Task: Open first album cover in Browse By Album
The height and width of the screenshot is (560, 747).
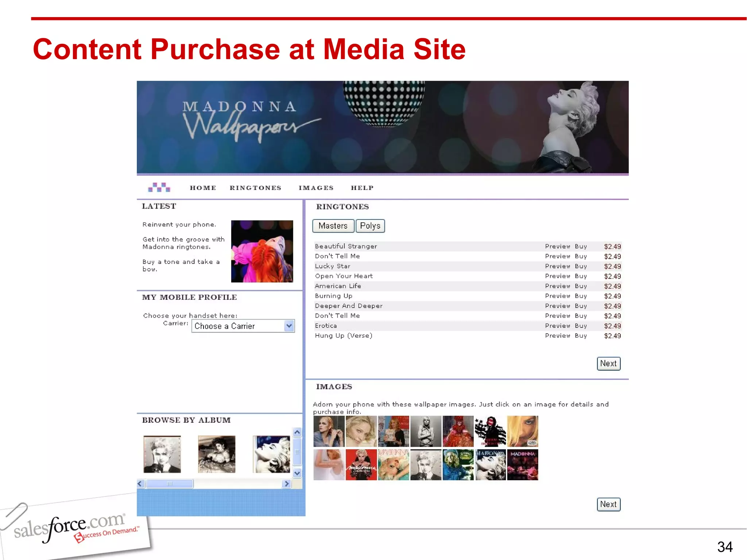Action: pos(162,454)
